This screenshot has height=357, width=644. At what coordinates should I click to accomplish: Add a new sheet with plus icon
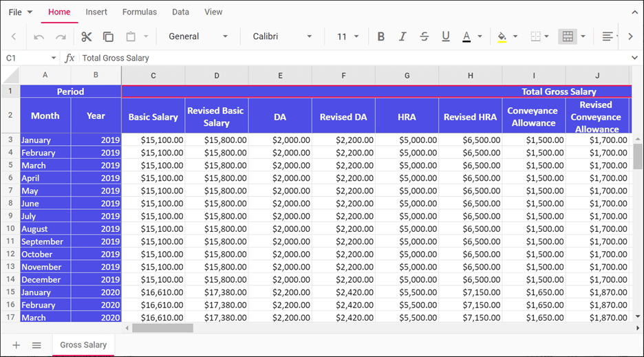point(17,345)
